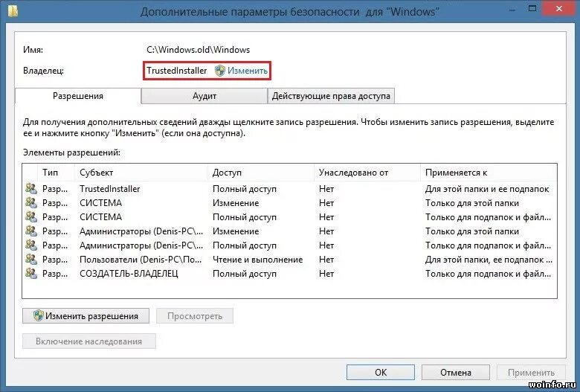Click shield icon on Изменить разрешения button
Viewport: 580px width, 392px height.
pos(38,315)
